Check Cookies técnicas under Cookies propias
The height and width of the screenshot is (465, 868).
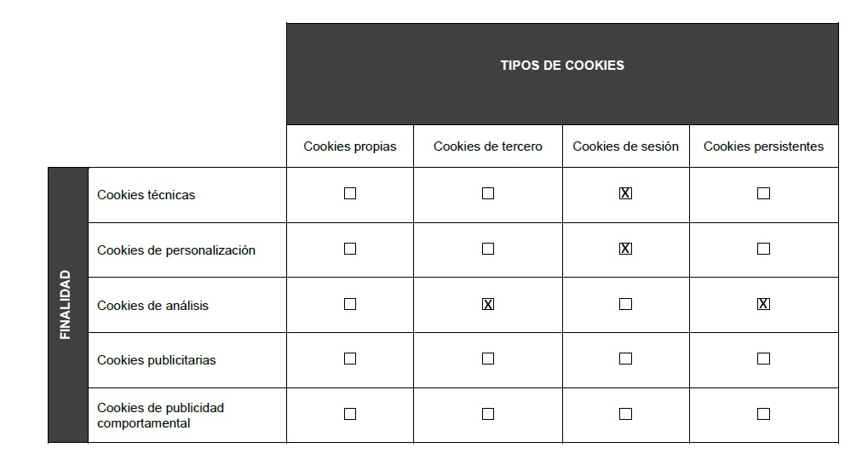(350, 193)
